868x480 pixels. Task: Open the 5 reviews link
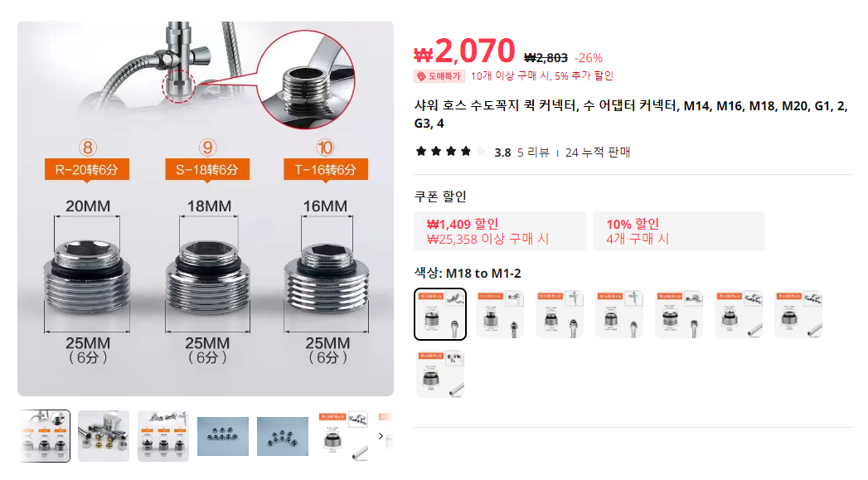[x=533, y=153]
